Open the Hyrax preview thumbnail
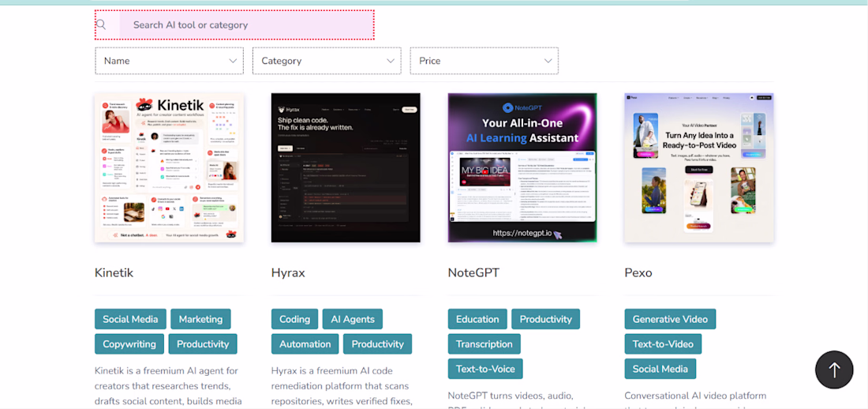The width and height of the screenshot is (868, 409). [346, 168]
